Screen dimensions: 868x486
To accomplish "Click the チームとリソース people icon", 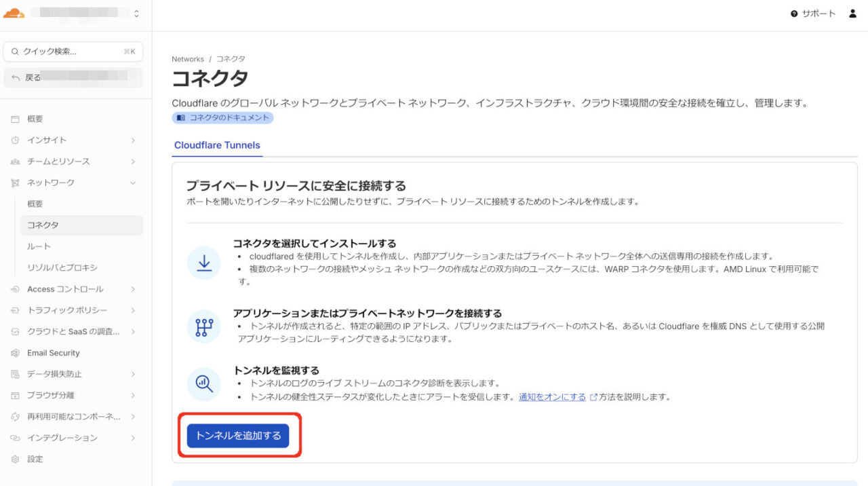I will pos(15,162).
